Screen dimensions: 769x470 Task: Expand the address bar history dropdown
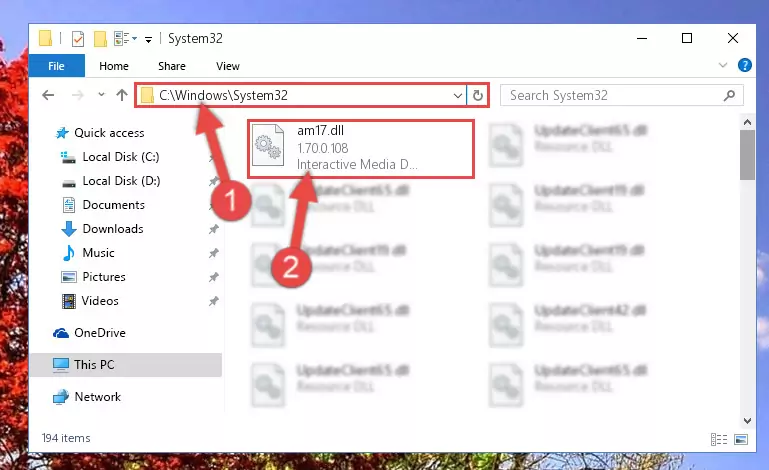point(457,96)
